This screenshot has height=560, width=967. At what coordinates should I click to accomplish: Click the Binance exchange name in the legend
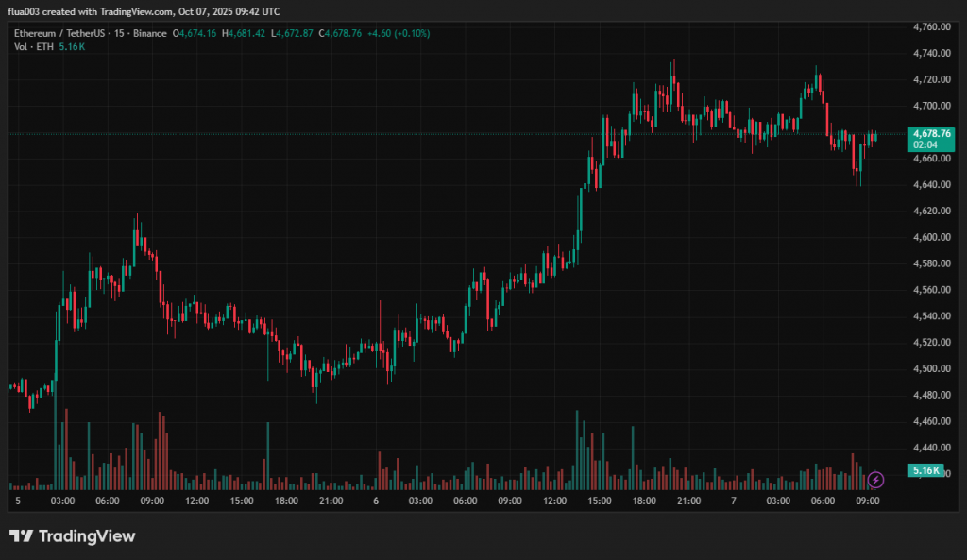point(149,33)
